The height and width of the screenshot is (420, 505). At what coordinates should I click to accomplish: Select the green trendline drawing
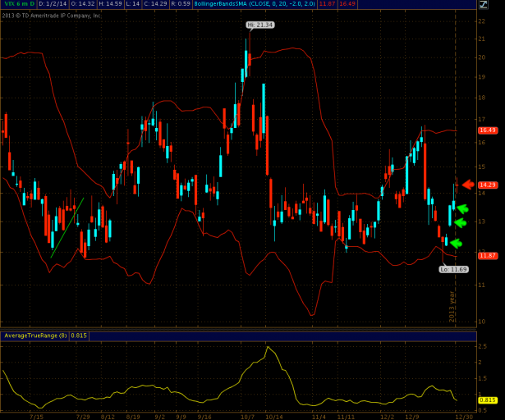(x=67, y=228)
